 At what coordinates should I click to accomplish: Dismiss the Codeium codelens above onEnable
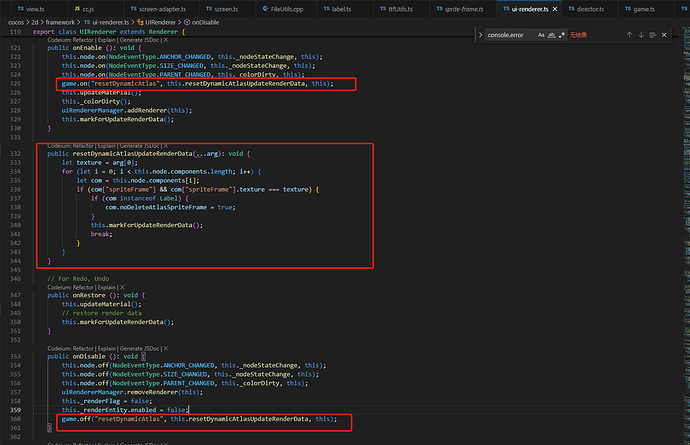tap(165, 40)
